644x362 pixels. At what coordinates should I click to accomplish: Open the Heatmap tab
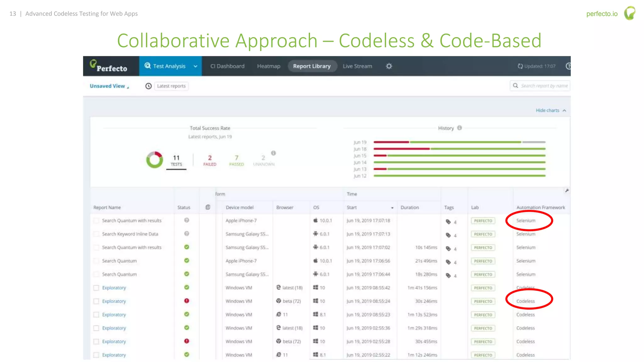(269, 66)
